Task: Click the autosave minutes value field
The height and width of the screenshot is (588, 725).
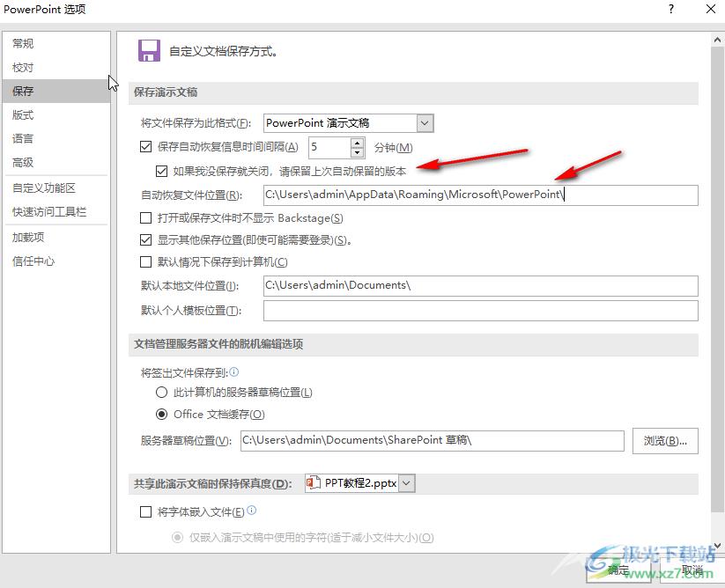Action: coord(329,147)
